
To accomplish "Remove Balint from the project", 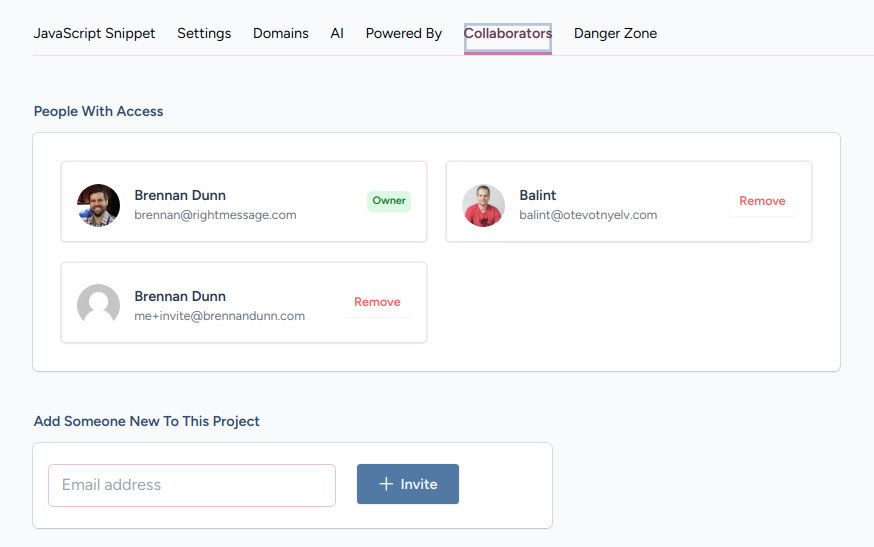I will click(762, 201).
